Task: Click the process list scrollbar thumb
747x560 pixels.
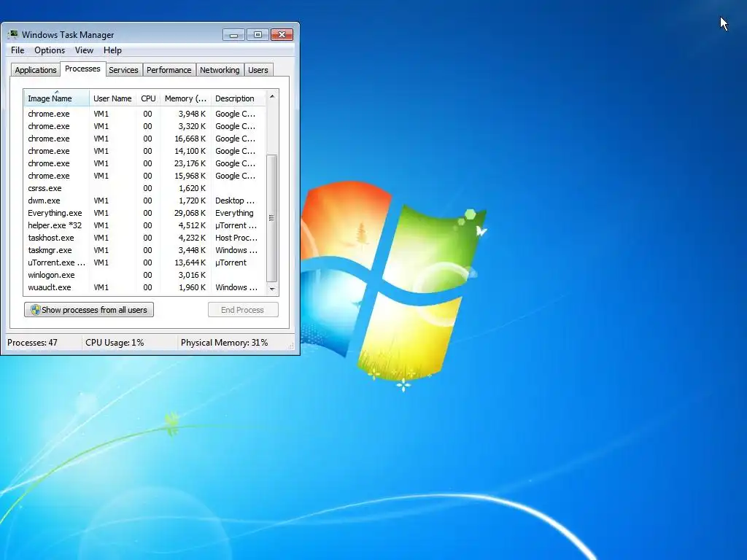Action: (x=272, y=218)
